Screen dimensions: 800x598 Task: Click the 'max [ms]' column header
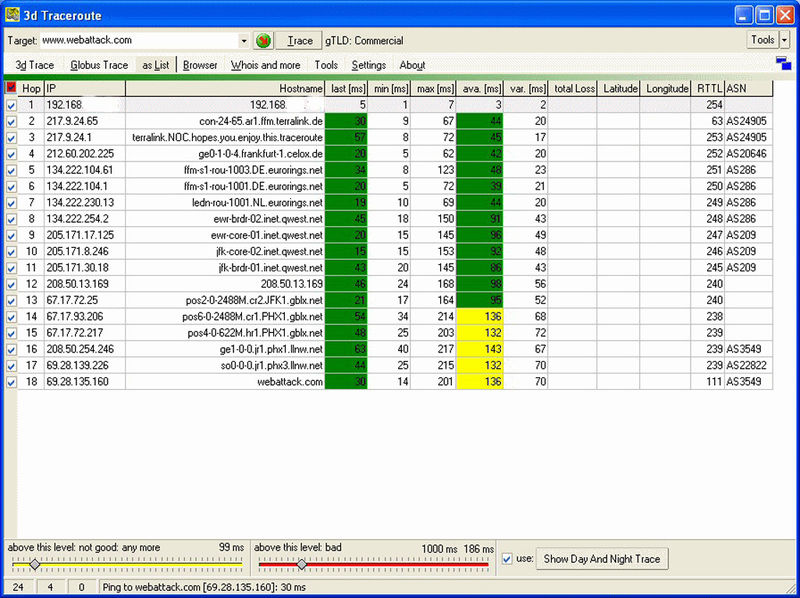[433, 88]
